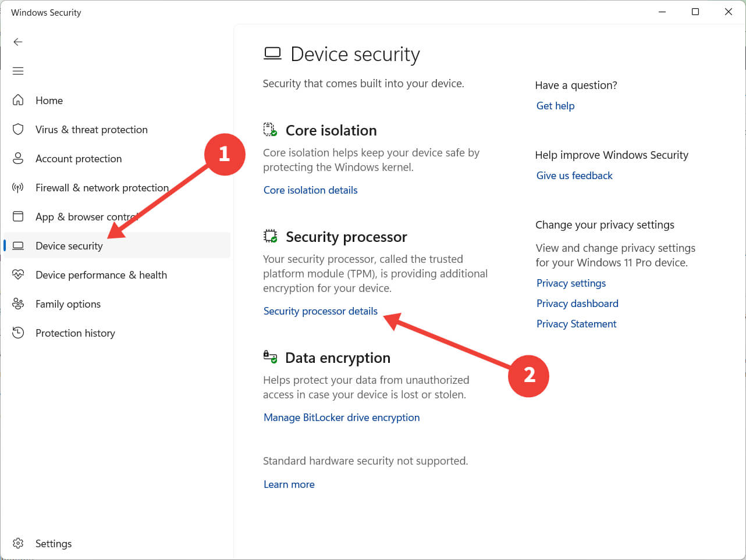The width and height of the screenshot is (746, 560).
Task: Navigate to Home in the sidebar
Action: tap(49, 100)
